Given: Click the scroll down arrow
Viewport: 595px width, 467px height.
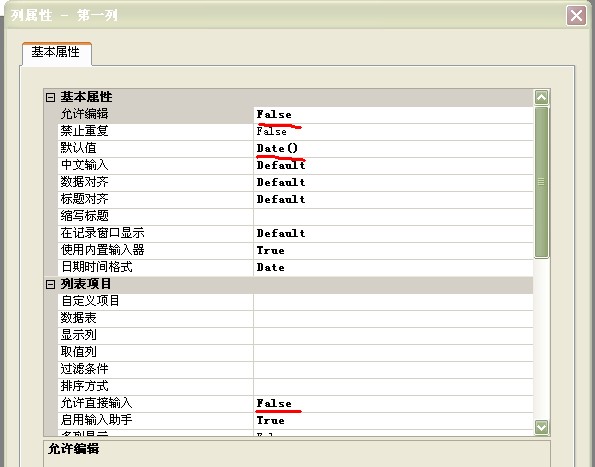Looking at the screenshot, I should [541, 427].
